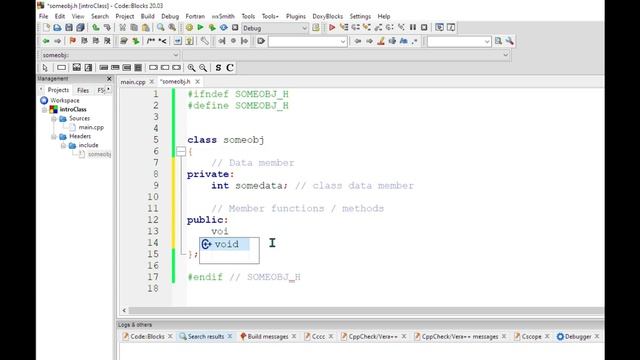
Task: Select main.cpp in the project tree
Action: (x=91, y=127)
